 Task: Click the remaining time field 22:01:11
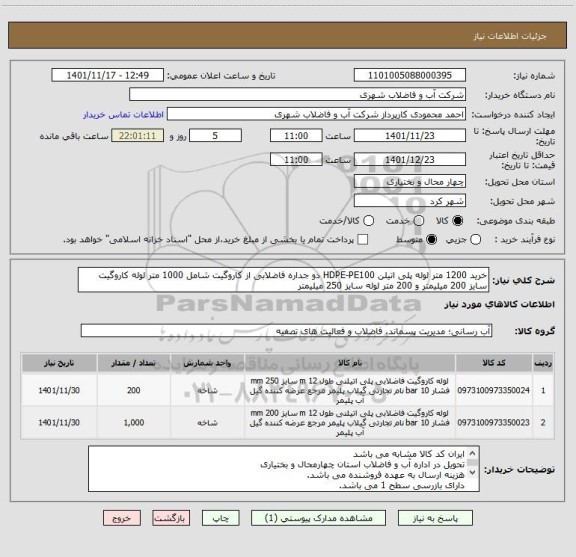tap(137, 136)
